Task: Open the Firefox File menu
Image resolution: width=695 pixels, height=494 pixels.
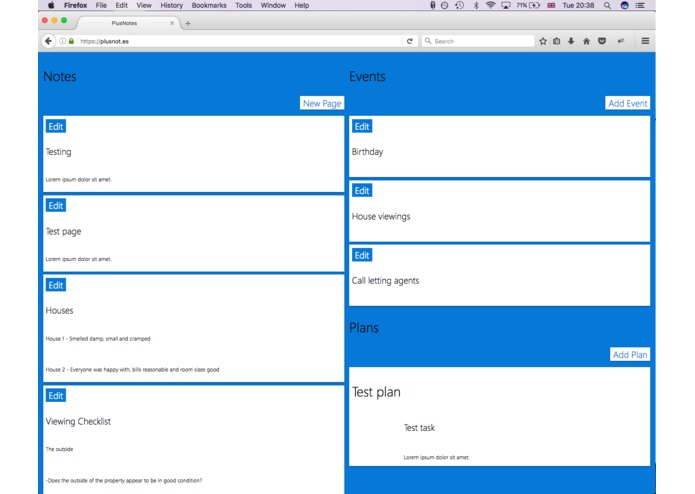Action: (101, 5)
